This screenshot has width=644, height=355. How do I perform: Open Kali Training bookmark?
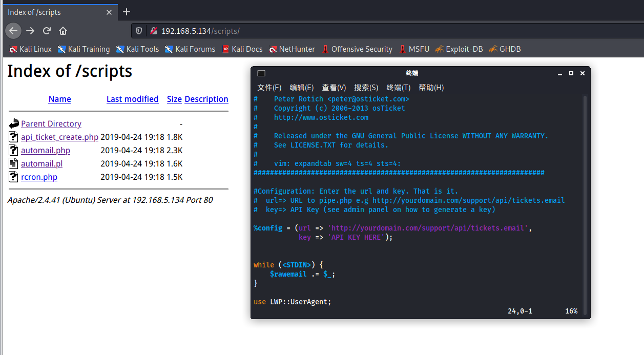click(84, 49)
